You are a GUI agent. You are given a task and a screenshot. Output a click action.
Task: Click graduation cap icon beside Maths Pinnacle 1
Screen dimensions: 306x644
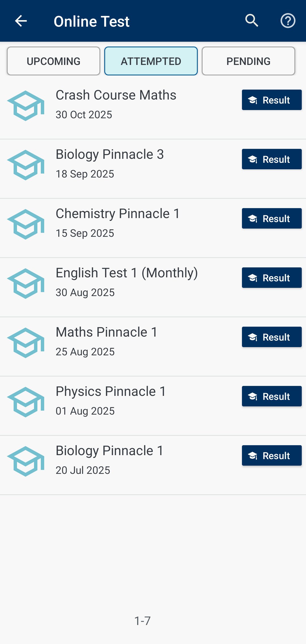click(x=26, y=343)
